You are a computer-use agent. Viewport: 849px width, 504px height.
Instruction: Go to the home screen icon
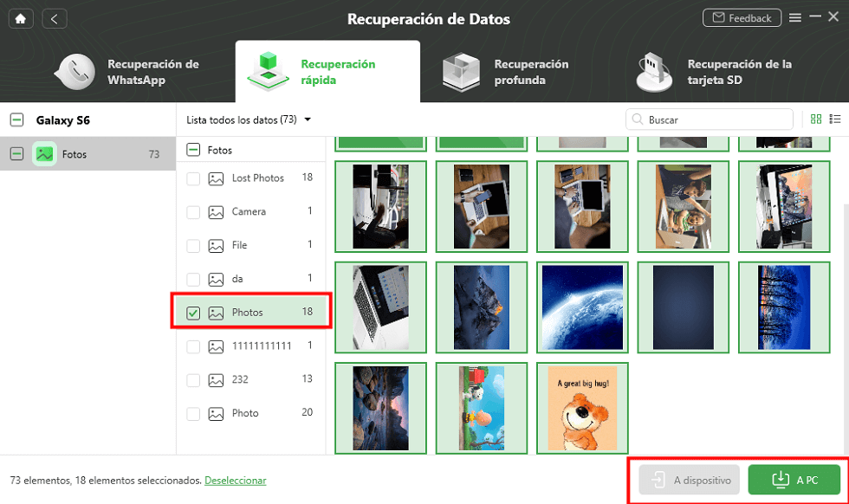pyautogui.click(x=21, y=19)
